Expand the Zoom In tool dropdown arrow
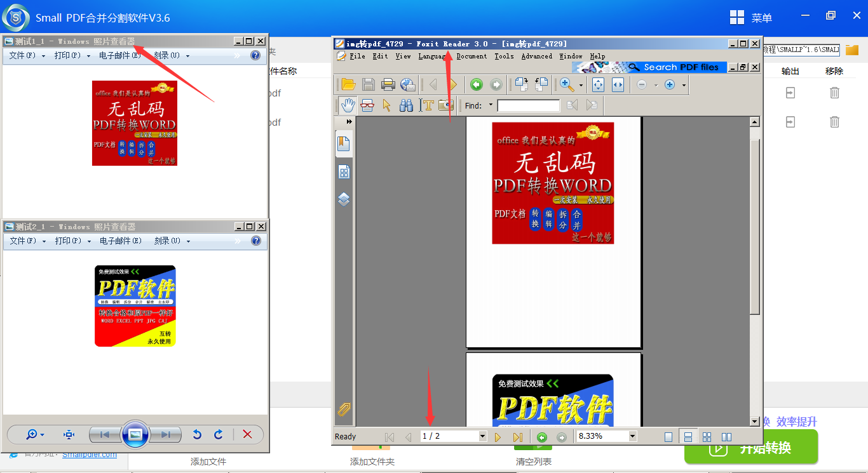This screenshot has width=868, height=473. pyautogui.click(x=581, y=84)
